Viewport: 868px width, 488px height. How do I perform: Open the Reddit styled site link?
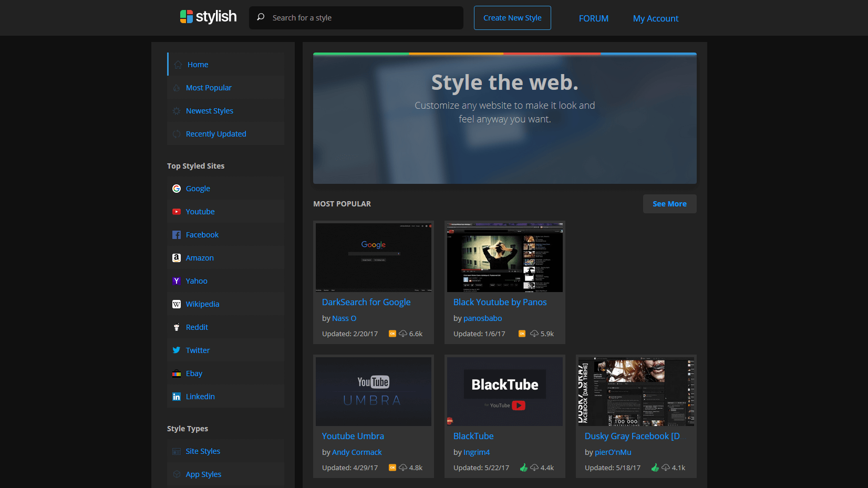point(226,327)
